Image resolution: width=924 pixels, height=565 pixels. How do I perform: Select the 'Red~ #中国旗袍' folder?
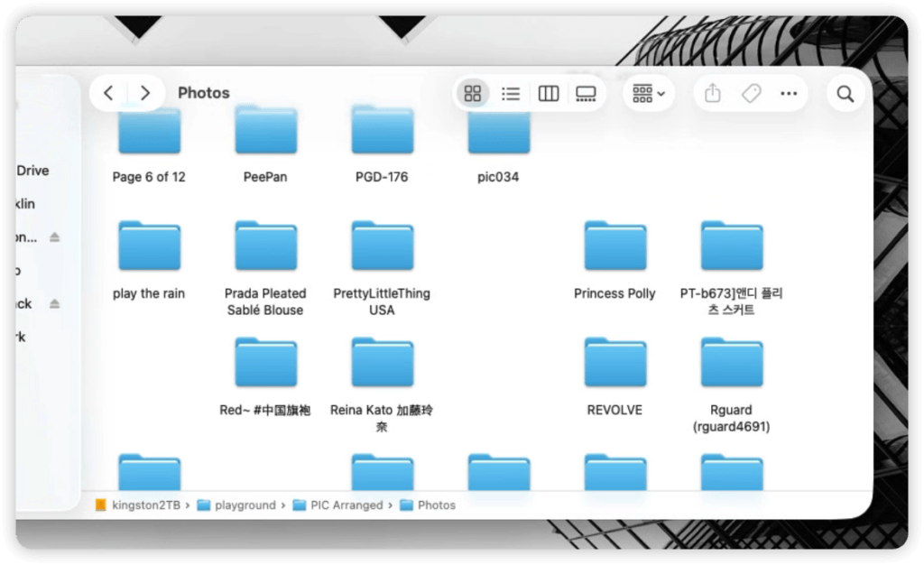(x=266, y=362)
